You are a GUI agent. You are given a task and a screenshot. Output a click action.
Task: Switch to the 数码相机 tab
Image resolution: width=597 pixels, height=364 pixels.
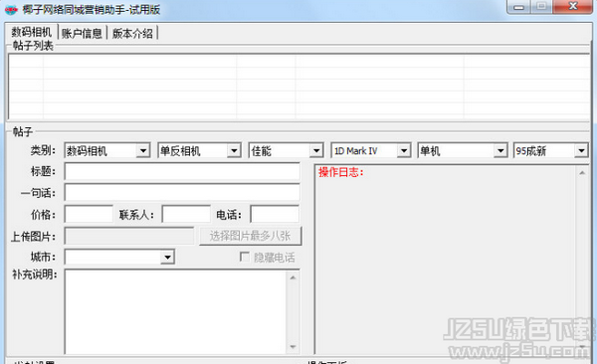coord(31,32)
